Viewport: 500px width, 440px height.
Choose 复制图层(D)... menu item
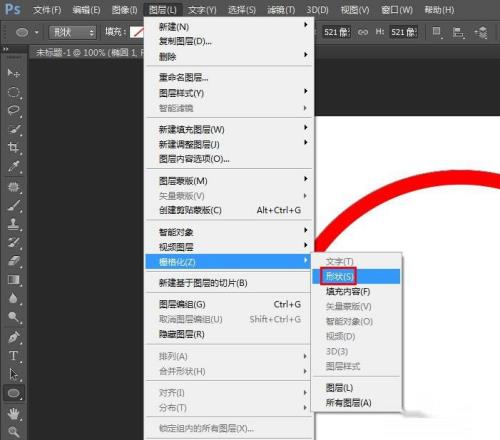coord(229,41)
